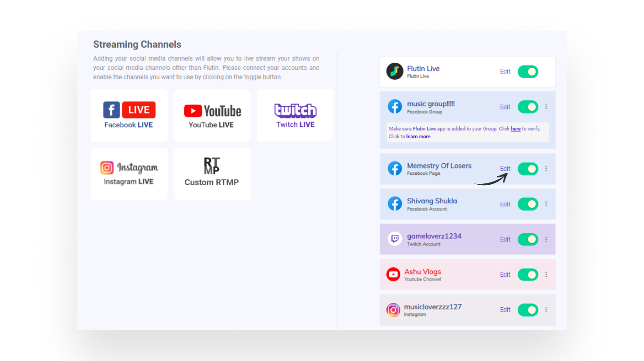This screenshot has width=644, height=361.
Task: Click the 'Facebook Page' subtitle text
Action: pyautogui.click(x=424, y=173)
